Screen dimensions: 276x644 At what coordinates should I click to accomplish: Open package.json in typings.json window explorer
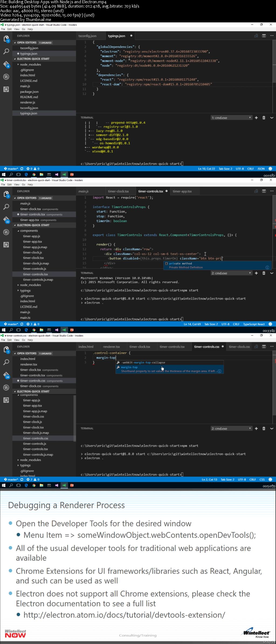(x=29, y=92)
